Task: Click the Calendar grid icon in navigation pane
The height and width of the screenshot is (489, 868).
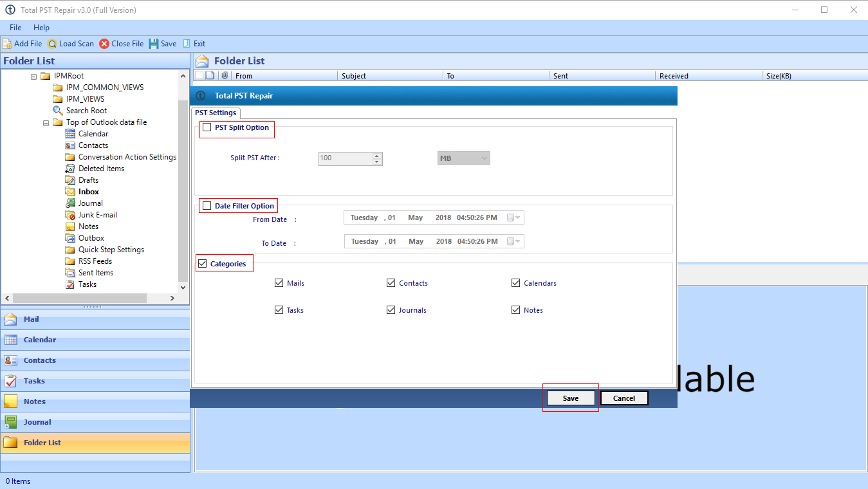Action: [x=11, y=340]
